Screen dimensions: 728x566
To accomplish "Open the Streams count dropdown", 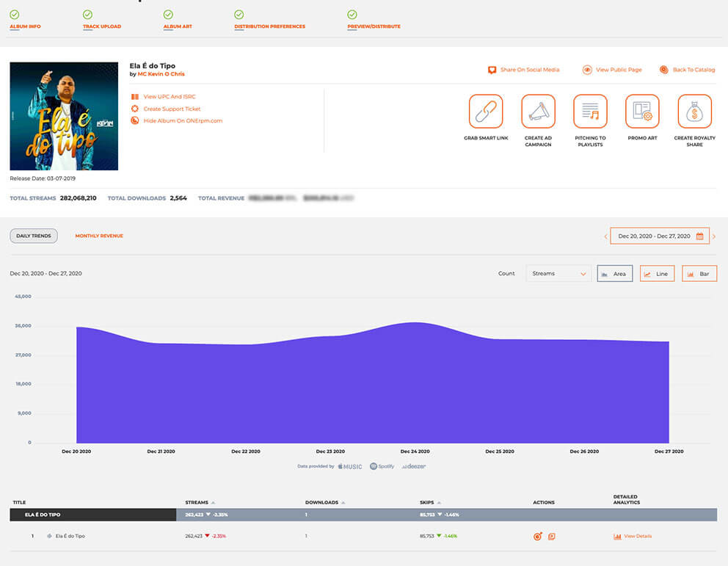I will point(558,274).
